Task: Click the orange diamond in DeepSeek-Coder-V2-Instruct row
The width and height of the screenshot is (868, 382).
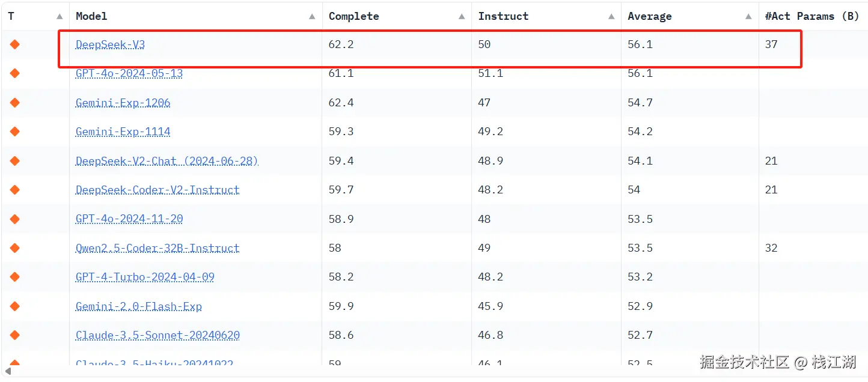Action: point(15,190)
